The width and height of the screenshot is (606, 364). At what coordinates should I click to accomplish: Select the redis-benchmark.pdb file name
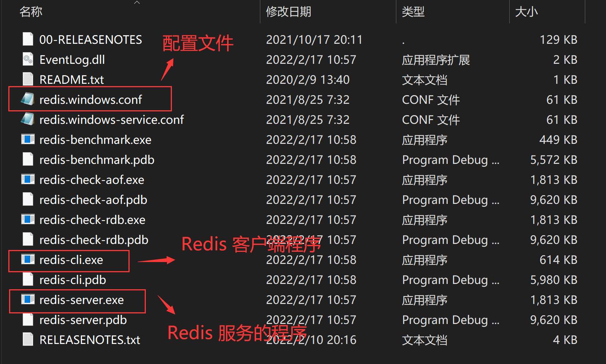97,160
